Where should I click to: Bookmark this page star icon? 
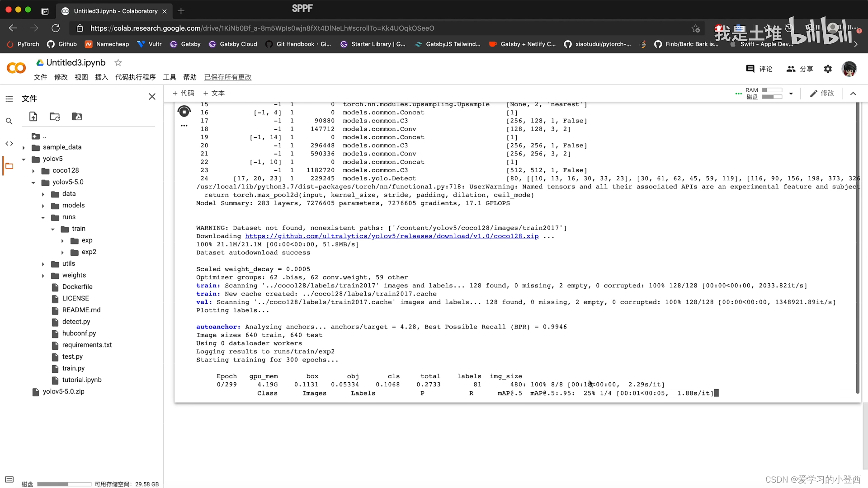pyautogui.click(x=696, y=28)
